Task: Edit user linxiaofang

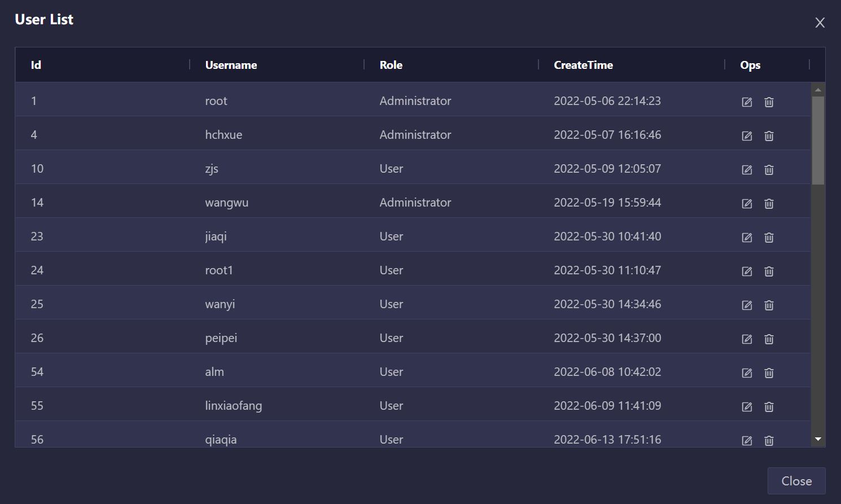Action: coord(747,407)
